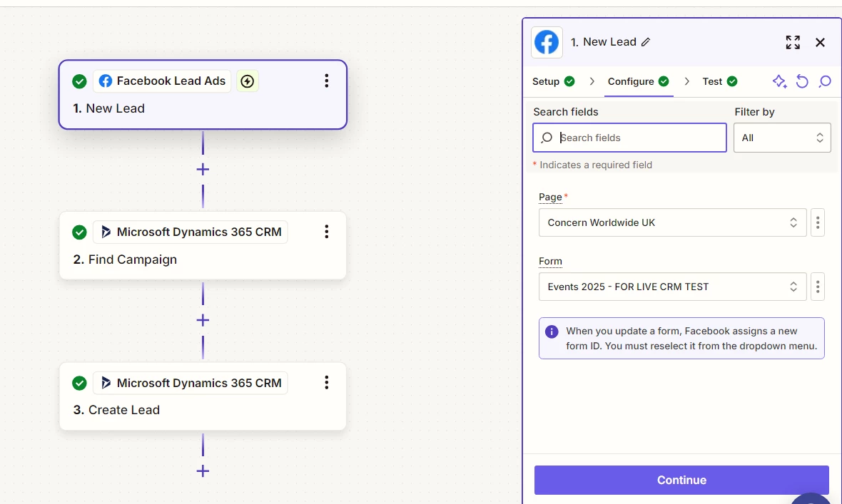Click the search magnifier icon in Search fields
Viewport: 842px width, 504px height.
547,138
